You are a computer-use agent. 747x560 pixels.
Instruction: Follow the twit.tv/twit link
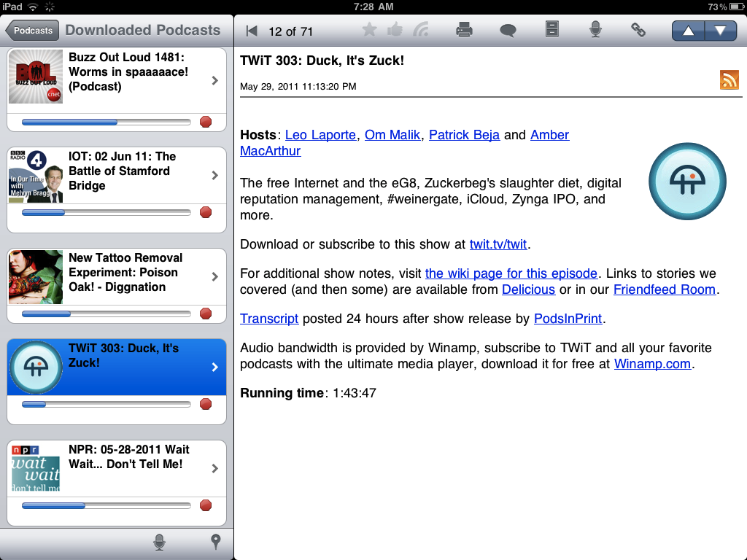point(498,244)
